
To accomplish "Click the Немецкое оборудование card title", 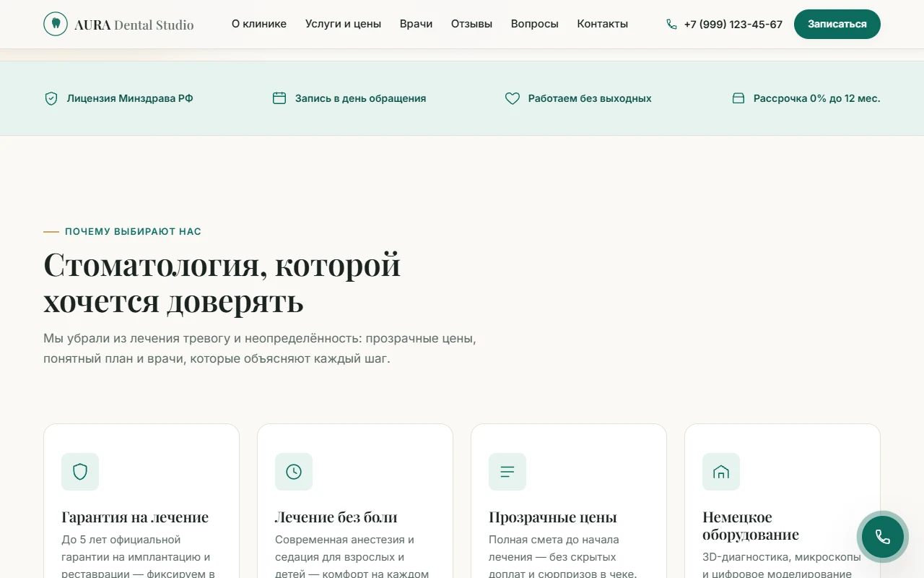I will point(751,526).
